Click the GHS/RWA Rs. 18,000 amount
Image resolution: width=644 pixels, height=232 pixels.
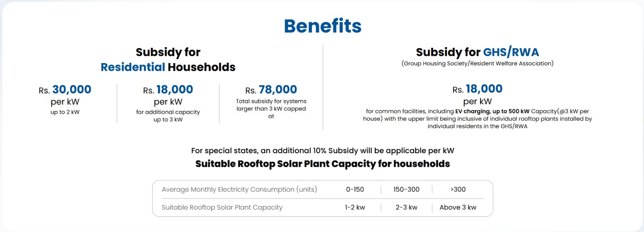point(477,89)
